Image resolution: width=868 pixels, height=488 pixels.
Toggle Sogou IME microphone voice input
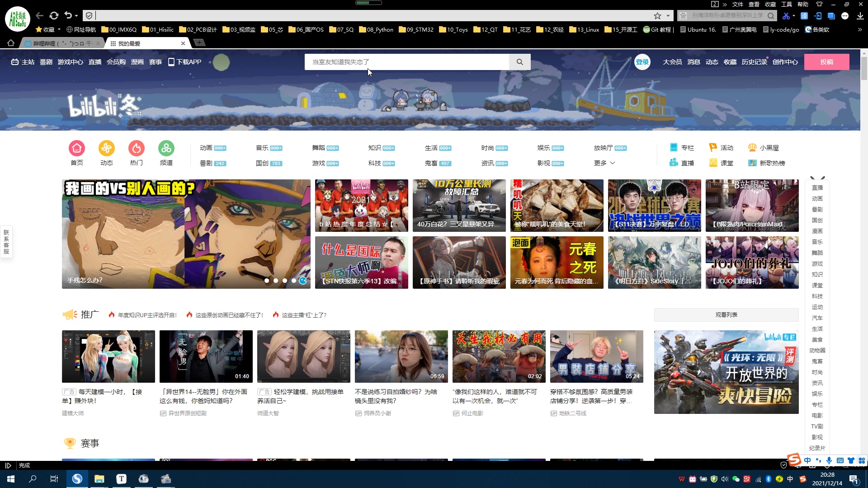[829, 460]
